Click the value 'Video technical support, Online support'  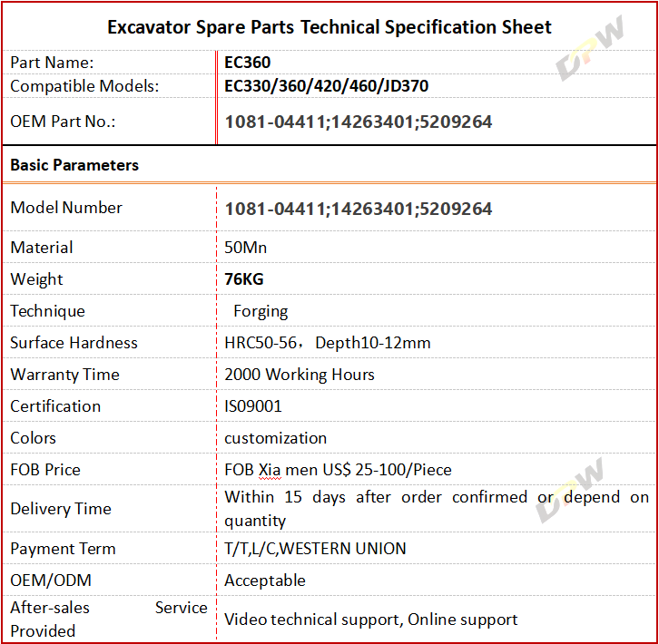[x=370, y=620]
